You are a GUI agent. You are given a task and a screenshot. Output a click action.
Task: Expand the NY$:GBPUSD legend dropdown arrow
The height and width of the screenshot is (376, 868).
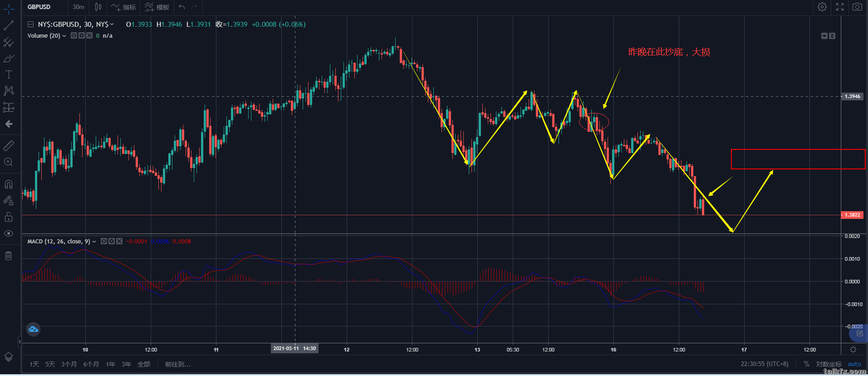coord(112,25)
